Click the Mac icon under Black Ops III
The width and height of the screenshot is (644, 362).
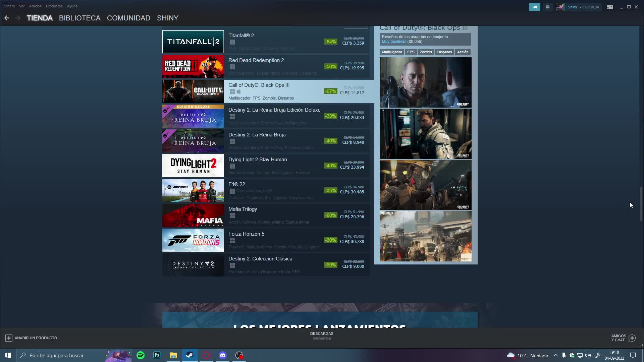[x=239, y=92]
